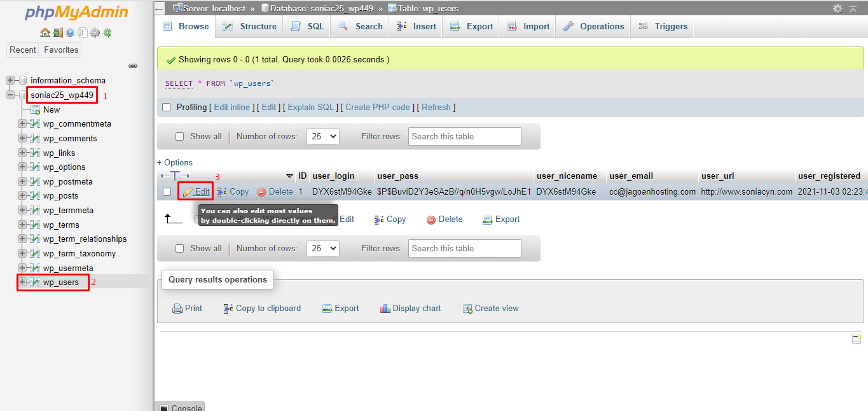
Task: Click in the upper Search this table field
Action: pyautogui.click(x=464, y=137)
